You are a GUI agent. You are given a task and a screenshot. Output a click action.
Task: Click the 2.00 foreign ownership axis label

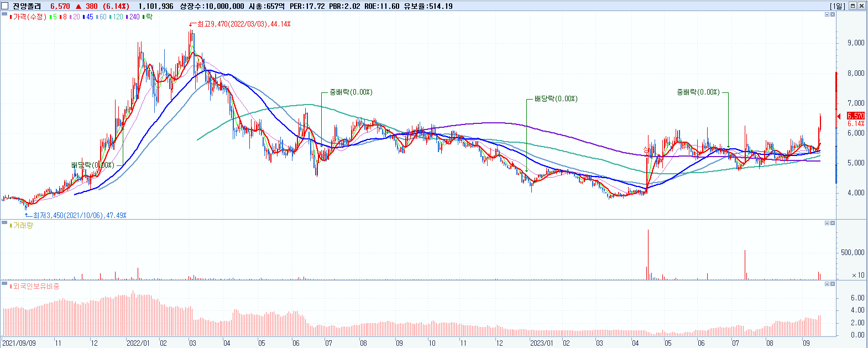pos(858,323)
